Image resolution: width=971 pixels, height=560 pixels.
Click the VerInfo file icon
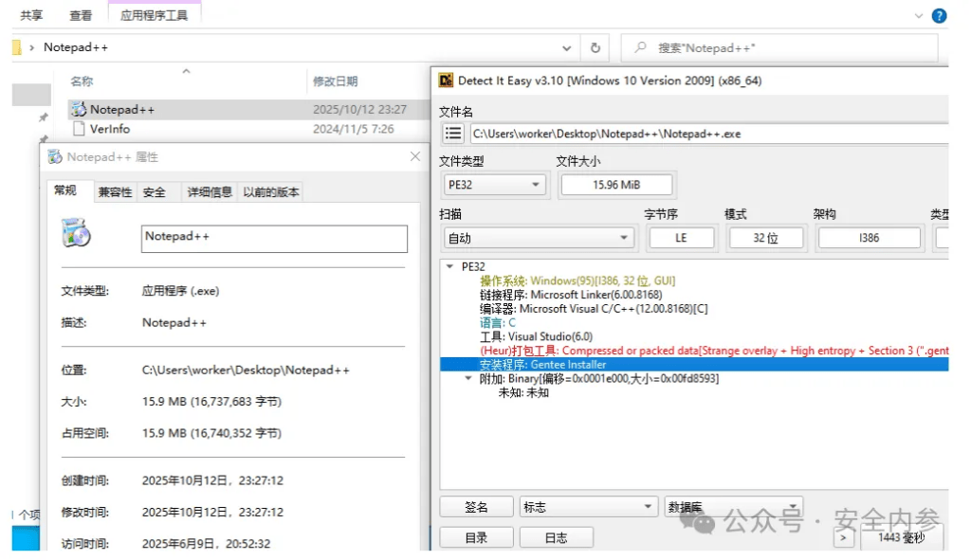pos(79,129)
